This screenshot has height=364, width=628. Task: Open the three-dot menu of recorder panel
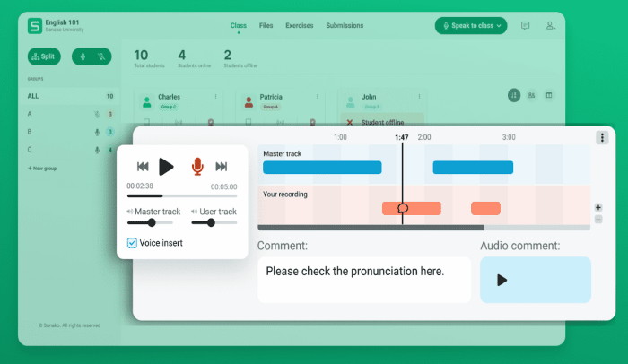pos(602,137)
